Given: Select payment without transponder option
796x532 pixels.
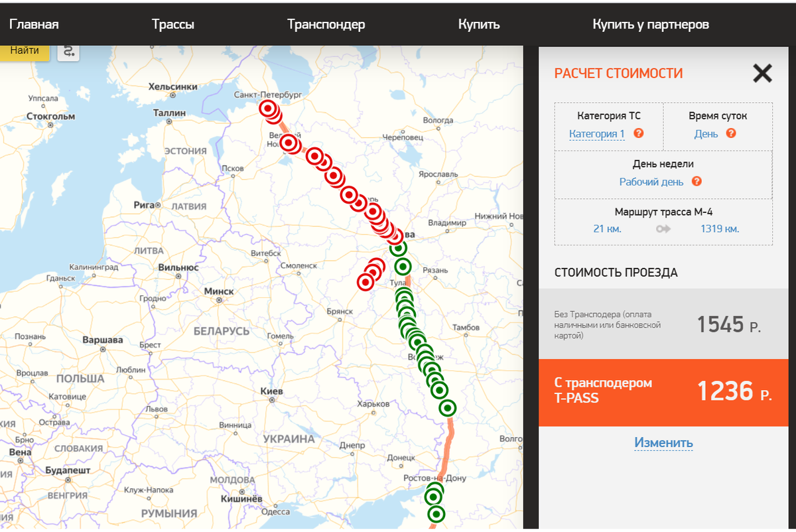Looking at the screenshot, I should [x=663, y=324].
